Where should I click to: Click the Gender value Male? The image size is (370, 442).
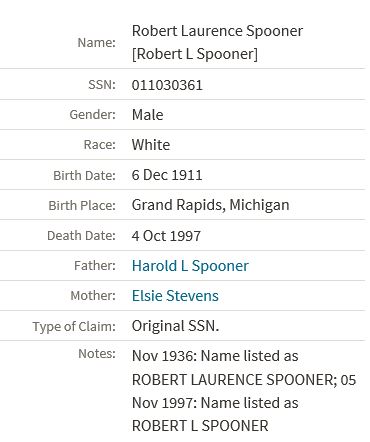[x=148, y=115]
